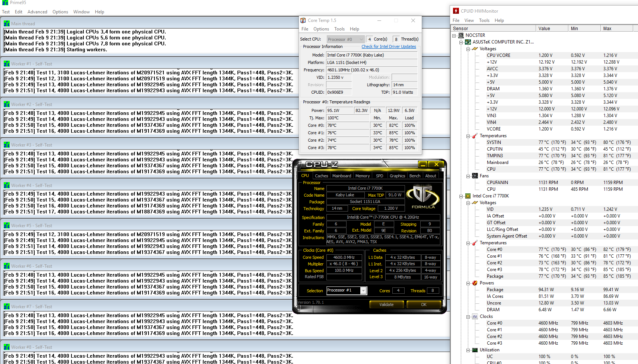The width and height of the screenshot is (638, 364).
Task: Click the Worker #4 Self-Test window icon
Action: (7, 185)
